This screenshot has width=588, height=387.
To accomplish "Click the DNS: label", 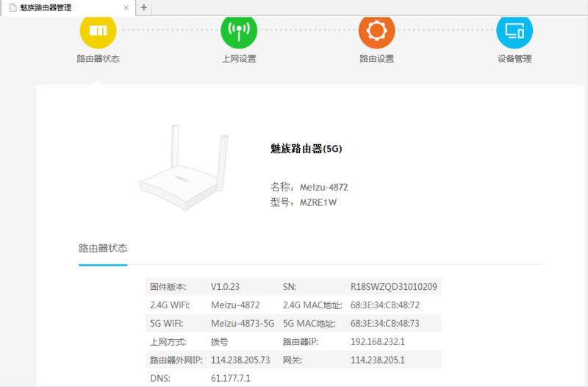I will point(160,378).
